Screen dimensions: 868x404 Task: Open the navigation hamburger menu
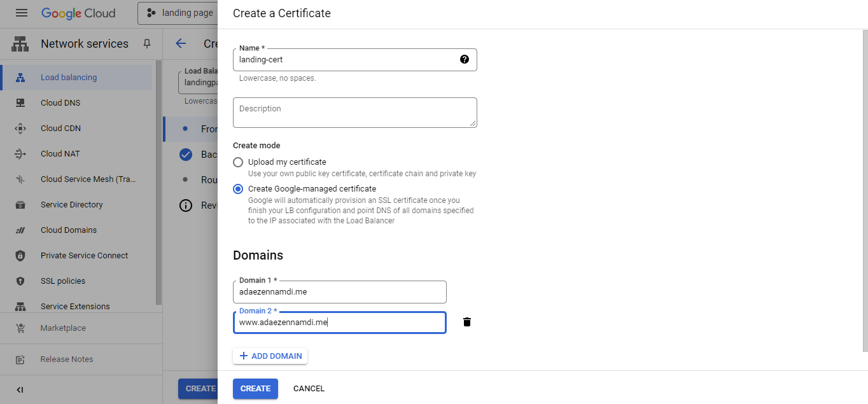pos(21,13)
